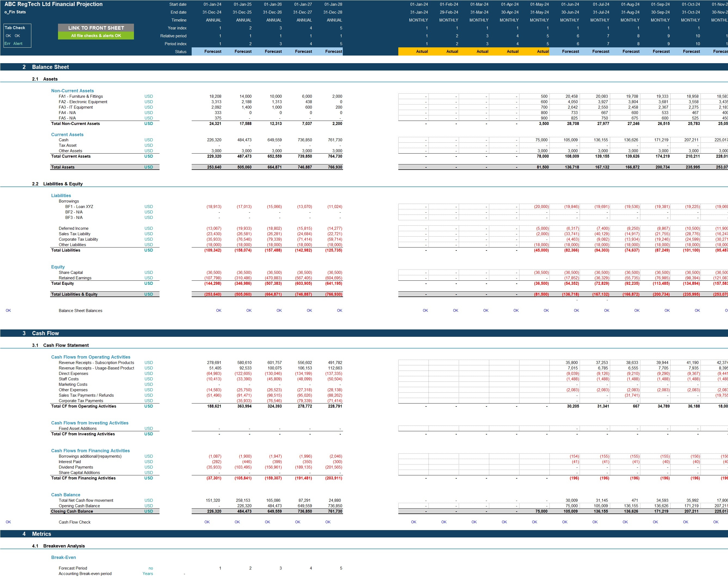Select Revenue Receipts - Usage-Based Product label
Viewport: 728px width, 581px height.
[x=97, y=368]
